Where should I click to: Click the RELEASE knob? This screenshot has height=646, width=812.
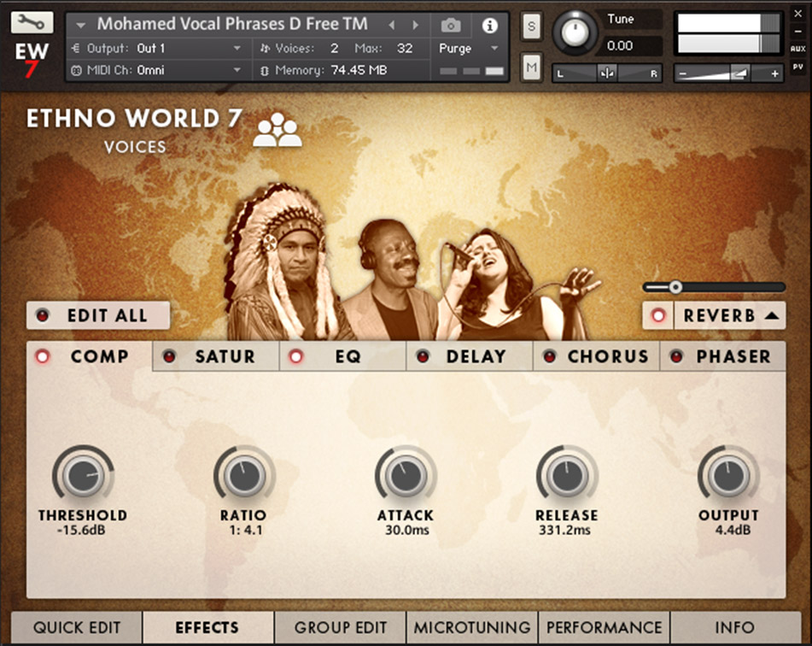(567, 476)
